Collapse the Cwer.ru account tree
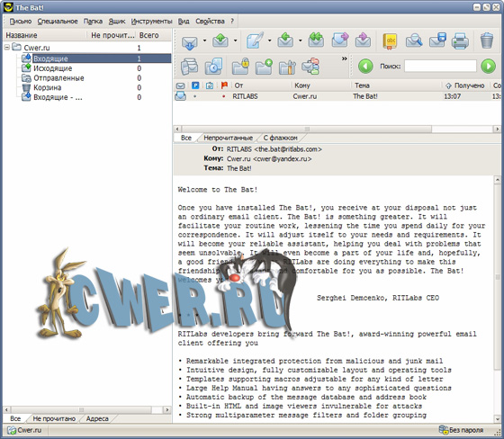The width and height of the screenshot is (504, 439). (7, 48)
